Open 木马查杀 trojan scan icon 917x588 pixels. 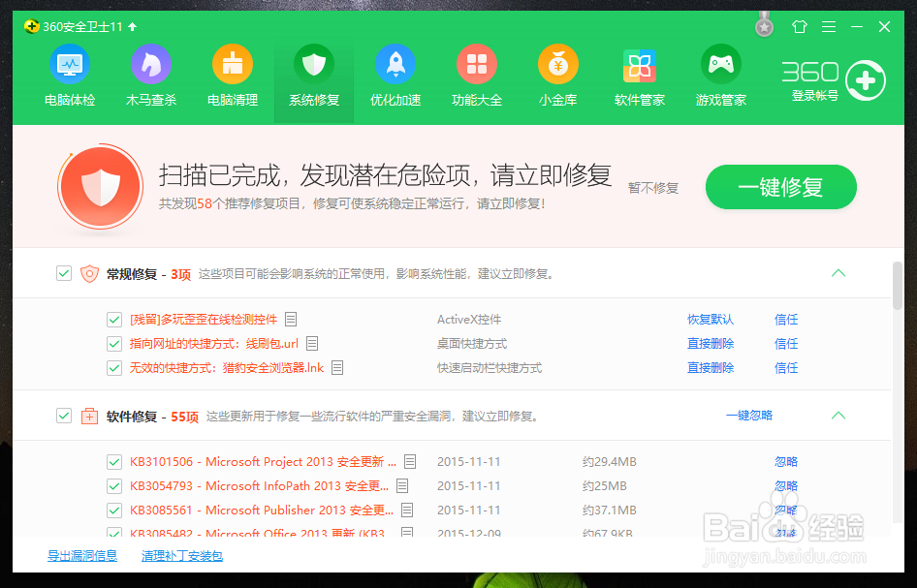[151, 64]
